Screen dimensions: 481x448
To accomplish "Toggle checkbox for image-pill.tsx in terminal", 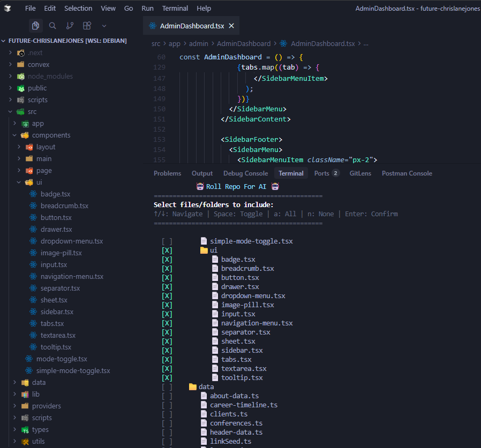I will [167, 305].
